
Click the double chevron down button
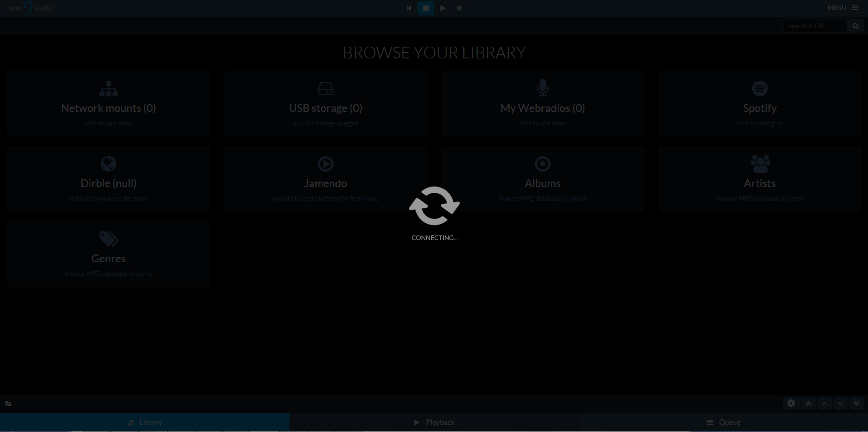(x=856, y=403)
